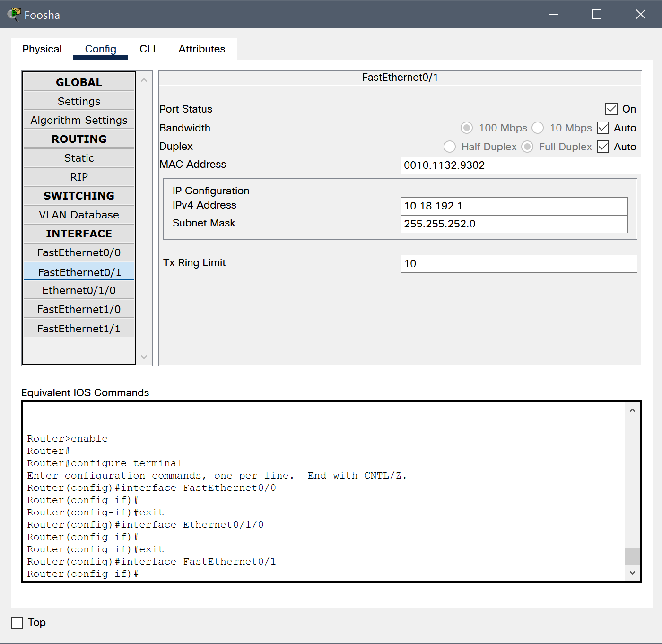Click 'interface FastEthernet0/0' command line
This screenshot has height=644, width=662.
coord(151,488)
